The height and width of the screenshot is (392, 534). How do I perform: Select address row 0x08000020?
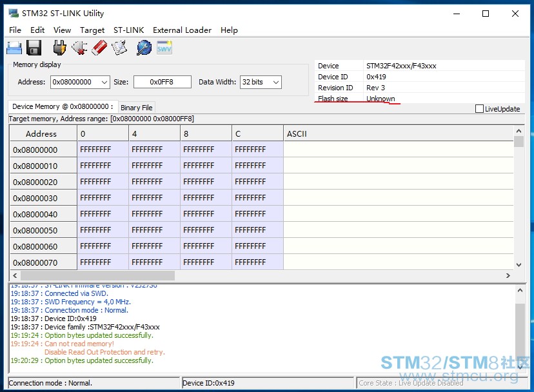(43, 182)
